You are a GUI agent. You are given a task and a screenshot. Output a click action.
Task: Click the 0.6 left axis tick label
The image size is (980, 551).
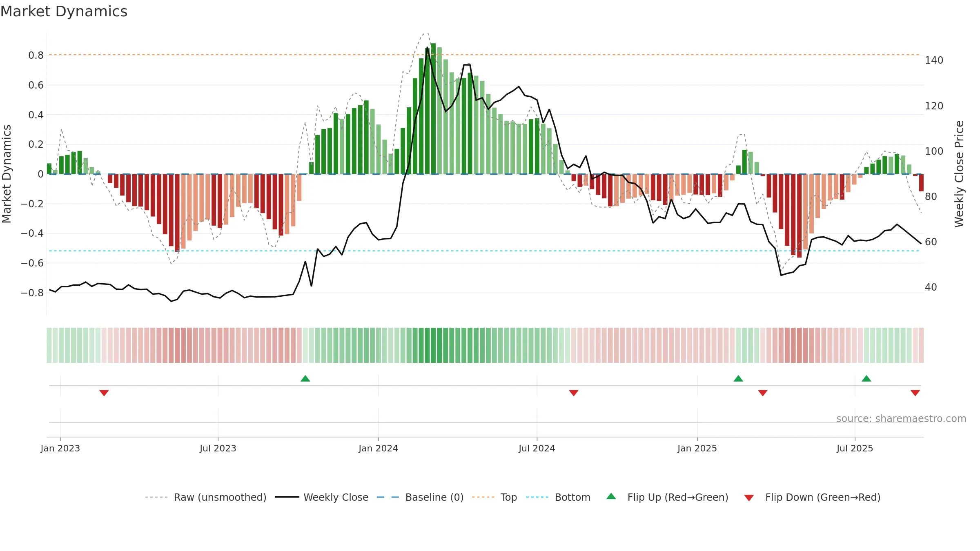[x=36, y=85]
